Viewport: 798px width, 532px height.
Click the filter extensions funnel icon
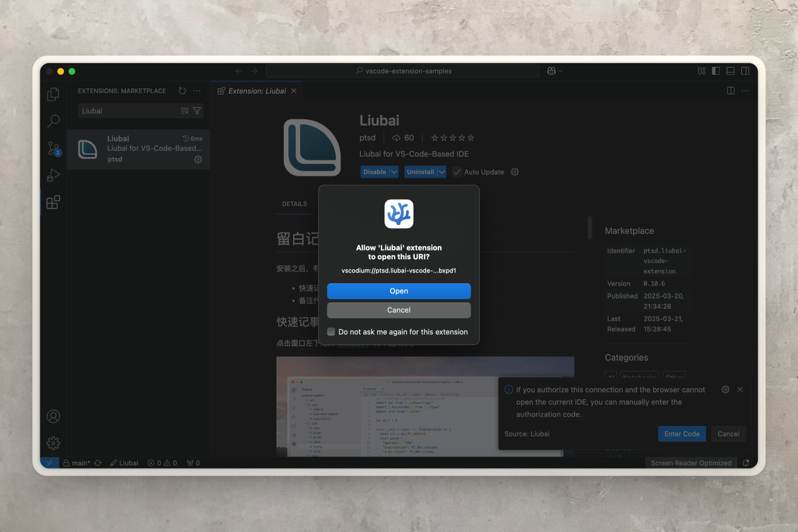click(197, 111)
